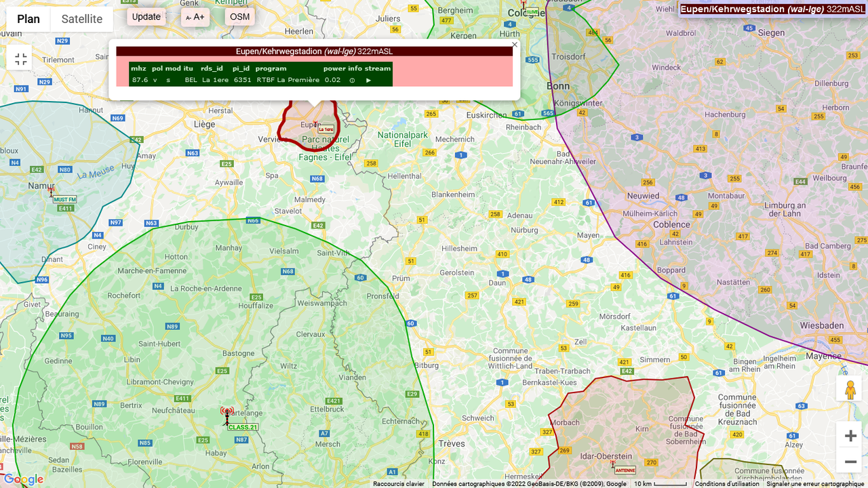Switch to Satellite view

point(81,19)
